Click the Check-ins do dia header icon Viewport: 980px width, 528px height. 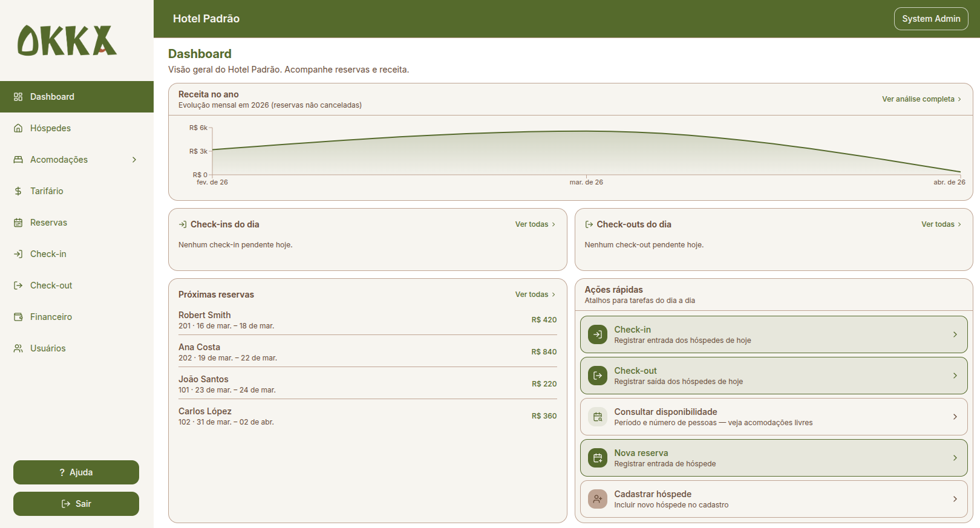click(183, 224)
